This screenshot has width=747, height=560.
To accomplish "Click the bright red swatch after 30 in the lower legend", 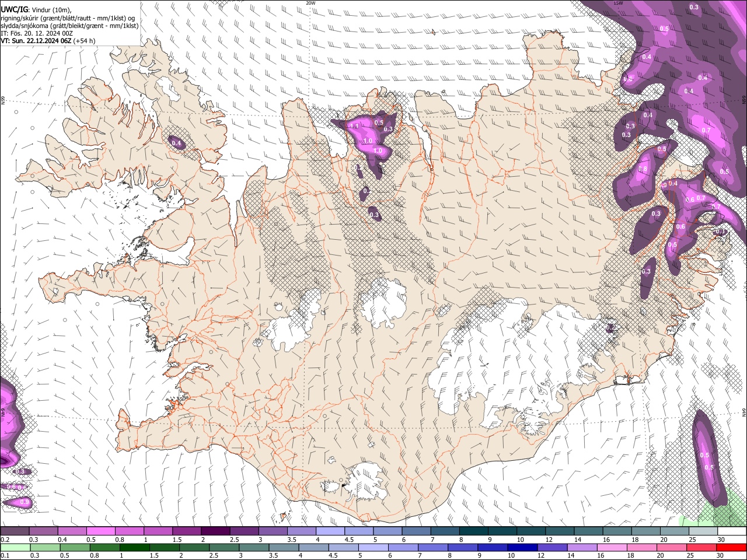I will [732, 548].
